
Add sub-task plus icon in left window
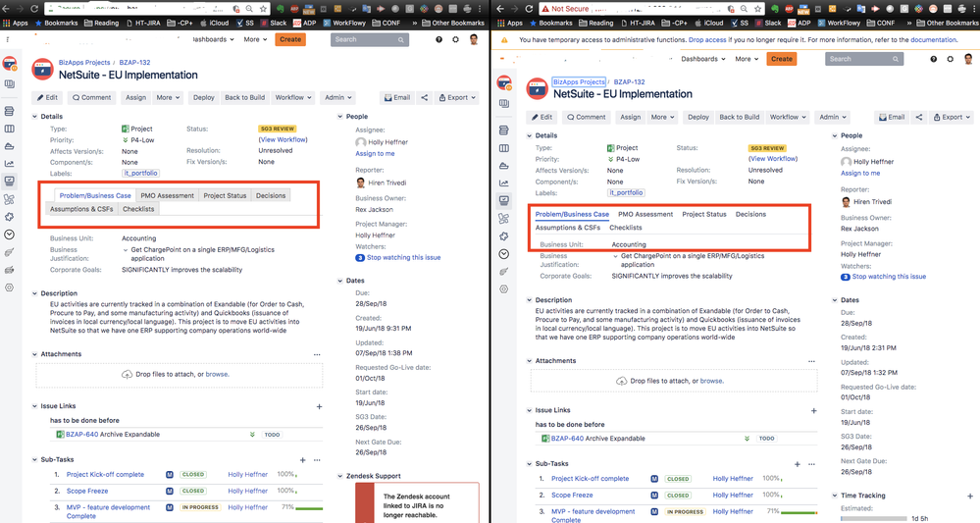click(302, 460)
